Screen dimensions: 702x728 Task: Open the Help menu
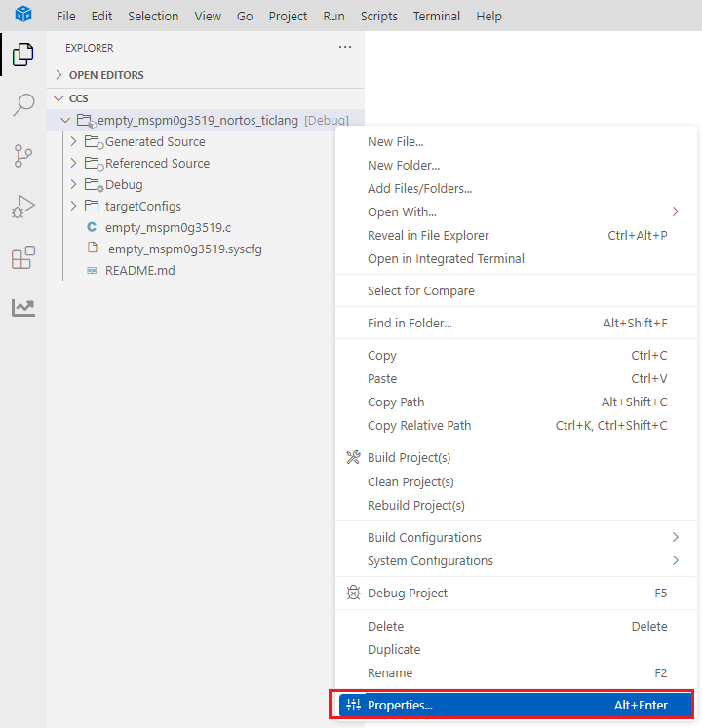pyautogui.click(x=488, y=16)
